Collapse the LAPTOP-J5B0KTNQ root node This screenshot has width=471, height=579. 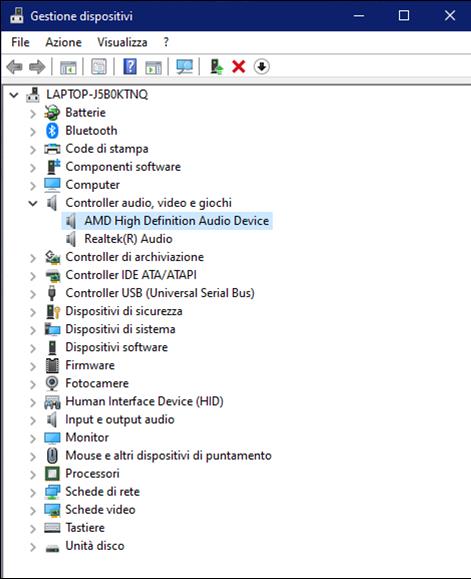click(x=14, y=95)
